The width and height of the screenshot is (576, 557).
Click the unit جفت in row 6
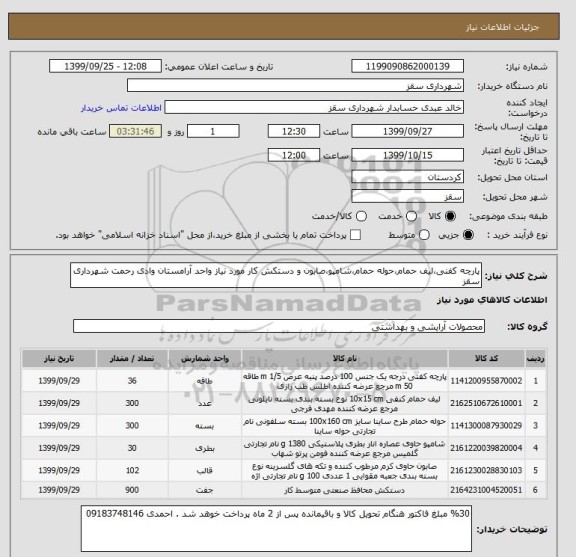click(x=205, y=490)
